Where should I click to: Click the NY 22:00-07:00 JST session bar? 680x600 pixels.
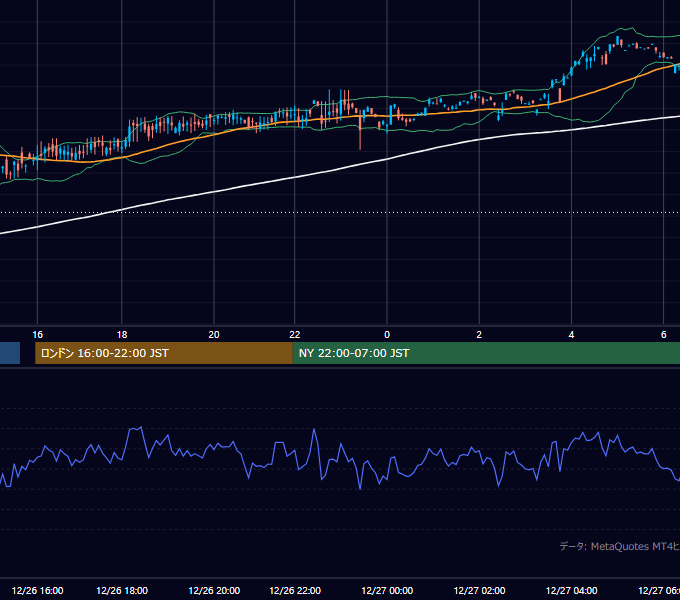click(486, 353)
